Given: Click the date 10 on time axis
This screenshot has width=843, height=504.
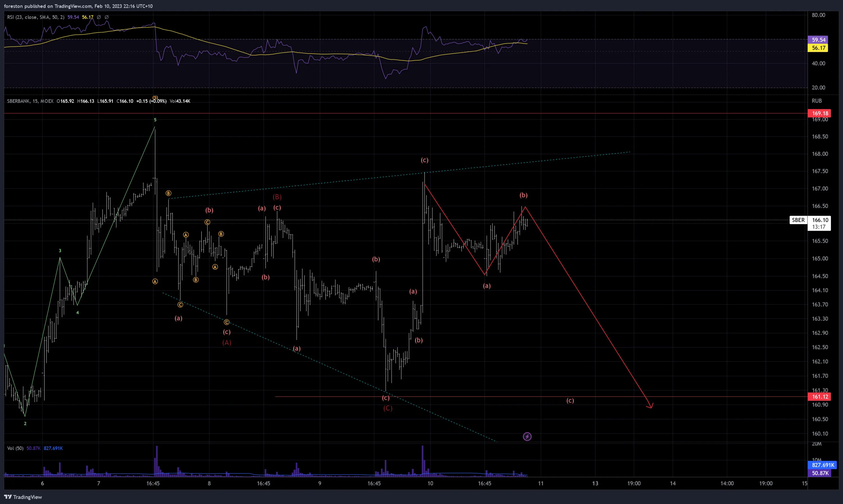Looking at the screenshot, I should (430, 483).
